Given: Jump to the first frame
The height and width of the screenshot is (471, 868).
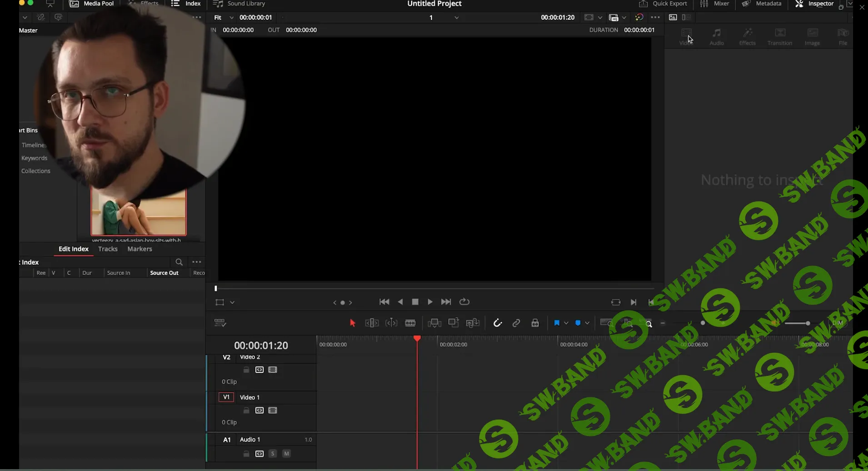Looking at the screenshot, I should click(x=384, y=302).
